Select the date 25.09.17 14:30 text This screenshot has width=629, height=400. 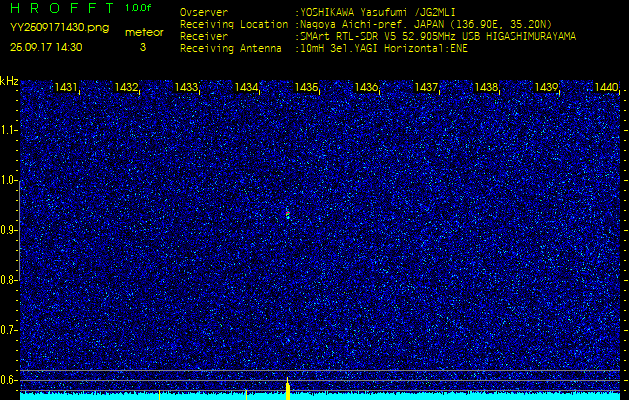pos(46,47)
